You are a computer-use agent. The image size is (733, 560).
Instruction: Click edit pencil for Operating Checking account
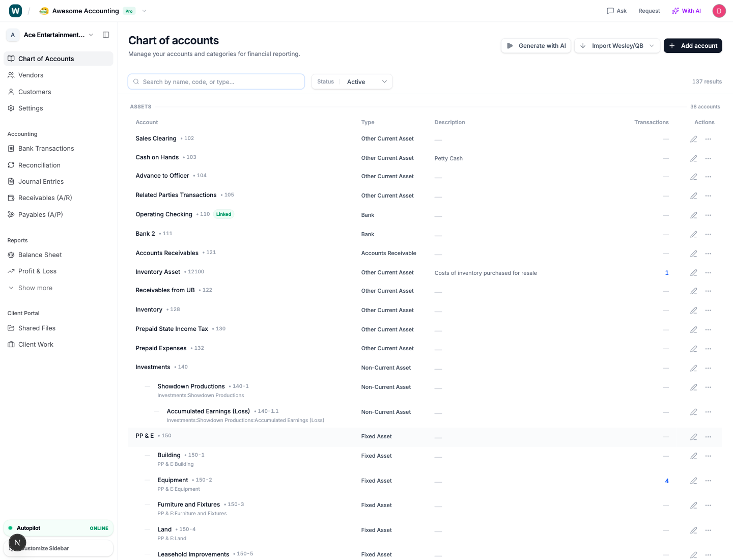tap(693, 215)
